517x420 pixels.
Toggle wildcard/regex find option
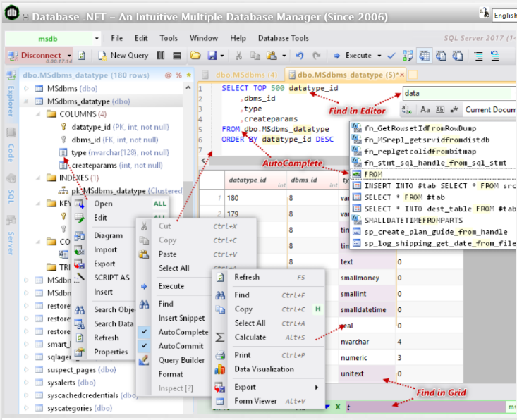click(454, 109)
